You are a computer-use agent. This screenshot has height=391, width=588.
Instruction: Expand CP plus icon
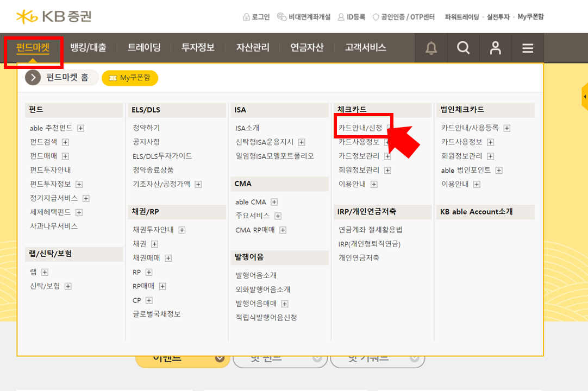[149, 300]
